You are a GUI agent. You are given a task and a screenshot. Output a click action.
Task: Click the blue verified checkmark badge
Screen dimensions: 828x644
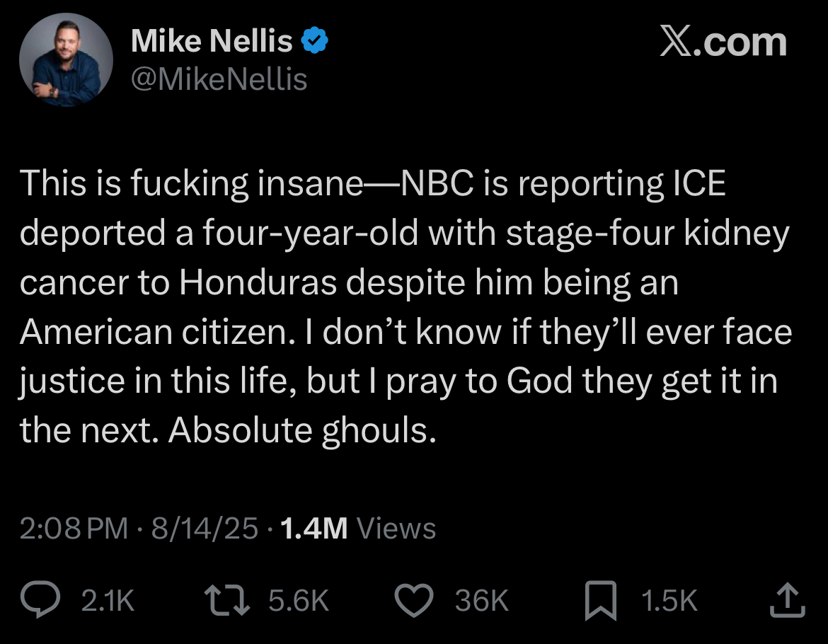click(x=315, y=42)
